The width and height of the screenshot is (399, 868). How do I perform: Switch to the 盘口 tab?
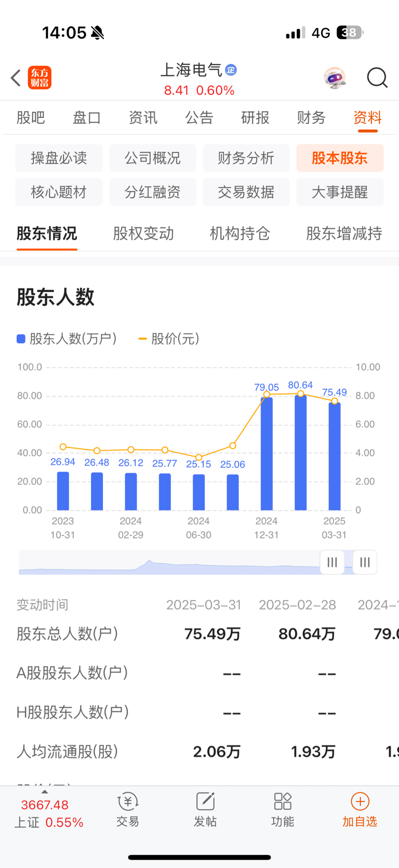click(87, 118)
